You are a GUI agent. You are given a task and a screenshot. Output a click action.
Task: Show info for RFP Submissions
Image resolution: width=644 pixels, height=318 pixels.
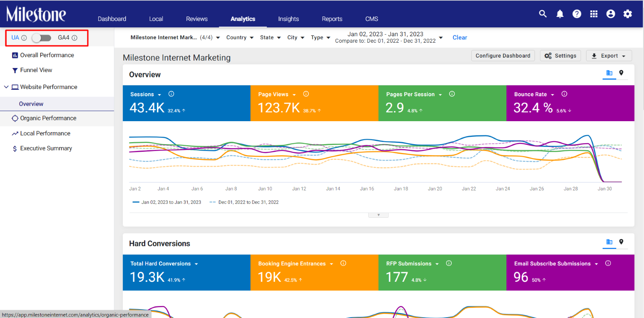[449, 263]
